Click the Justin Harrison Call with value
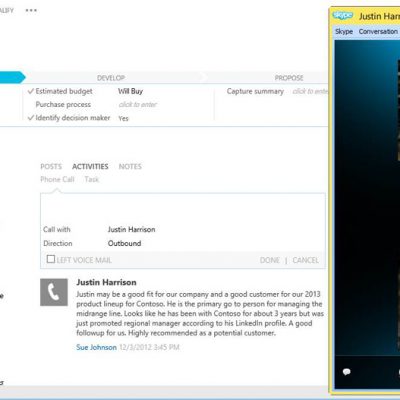Image resolution: width=400 pixels, height=400 pixels. coord(131,229)
